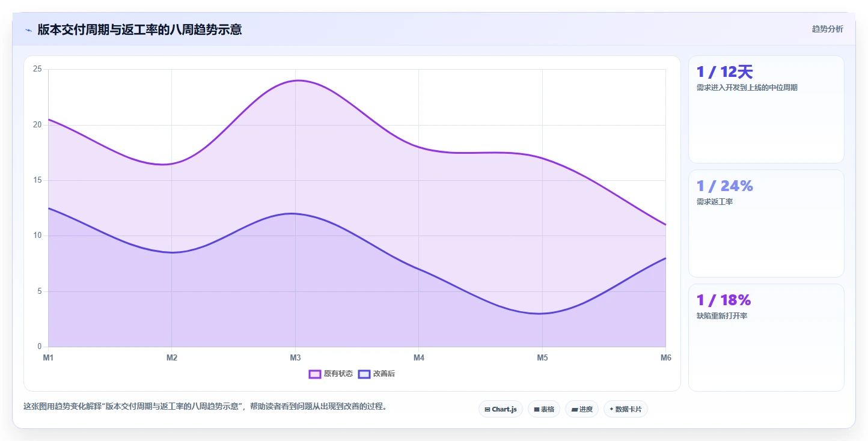Click the M1 x-axis label

[x=48, y=358]
